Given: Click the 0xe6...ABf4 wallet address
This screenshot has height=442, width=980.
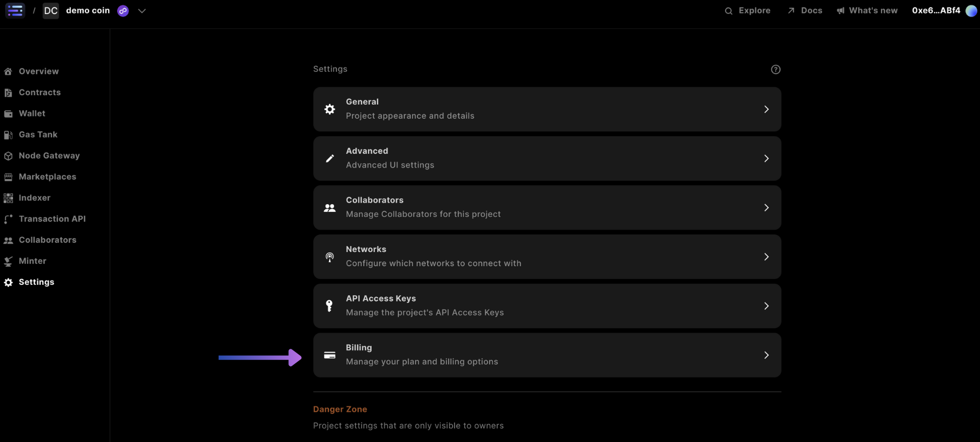Looking at the screenshot, I should pyautogui.click(x=935, y=10).
